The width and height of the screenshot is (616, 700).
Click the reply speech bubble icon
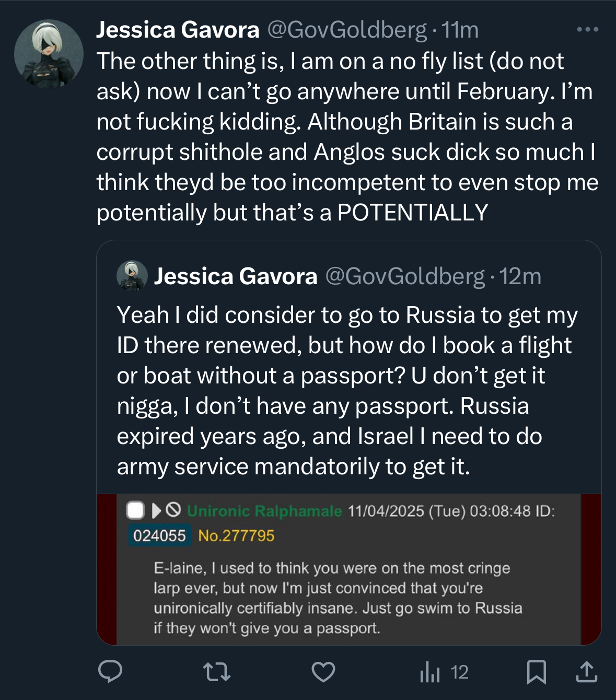pyautogui.click(x=110, y=672)
